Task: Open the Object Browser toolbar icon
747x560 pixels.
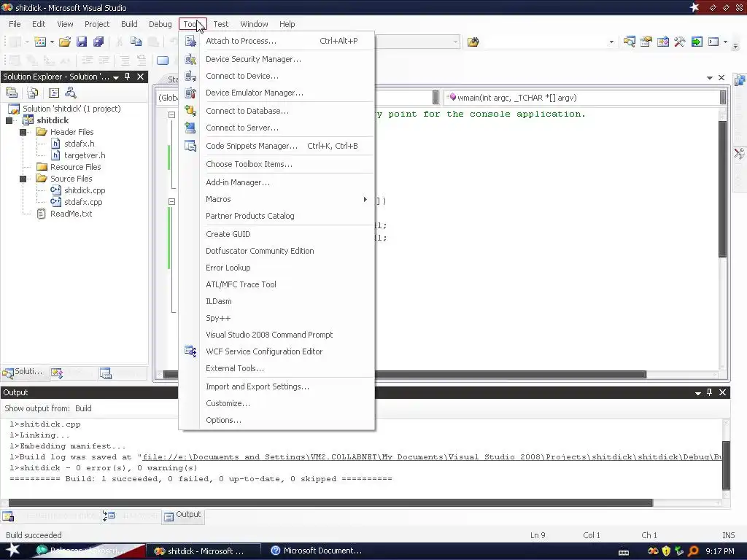Action: [662, 42]
